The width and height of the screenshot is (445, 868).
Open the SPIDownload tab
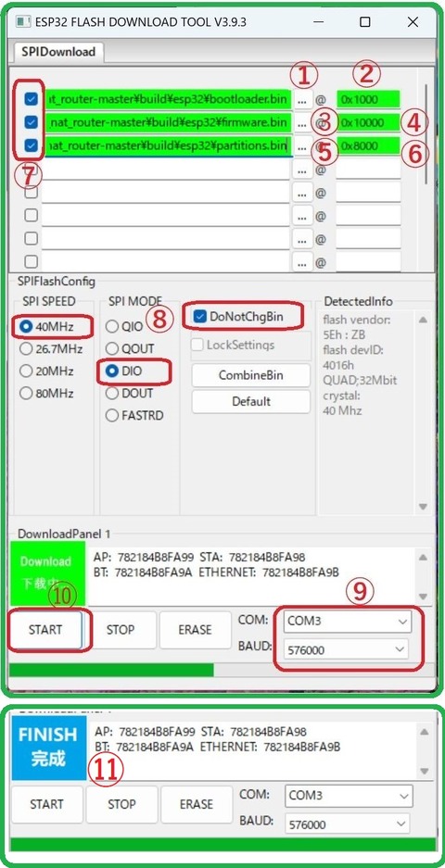[x=58, y=52]
